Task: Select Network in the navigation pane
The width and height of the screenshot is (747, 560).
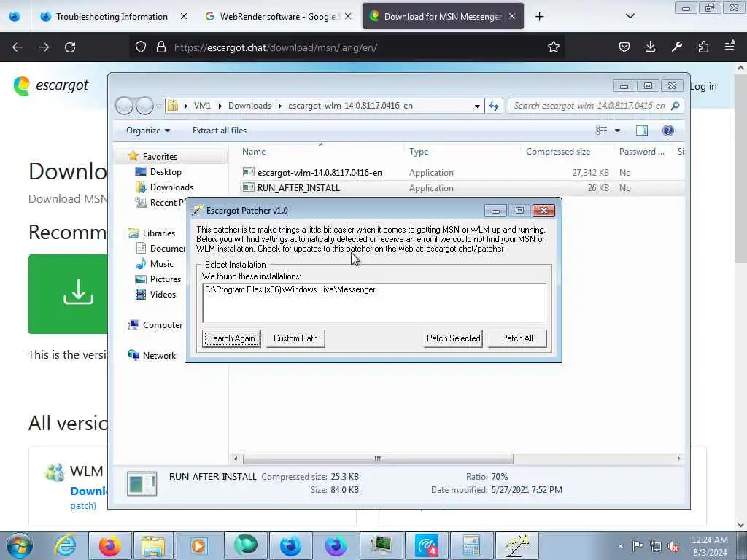Action: 158,356
